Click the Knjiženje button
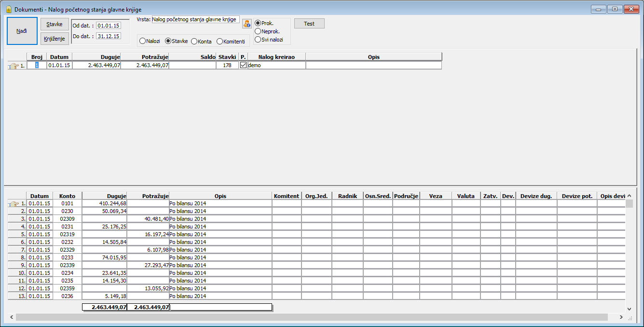The image size is (644, 327). 55,39
